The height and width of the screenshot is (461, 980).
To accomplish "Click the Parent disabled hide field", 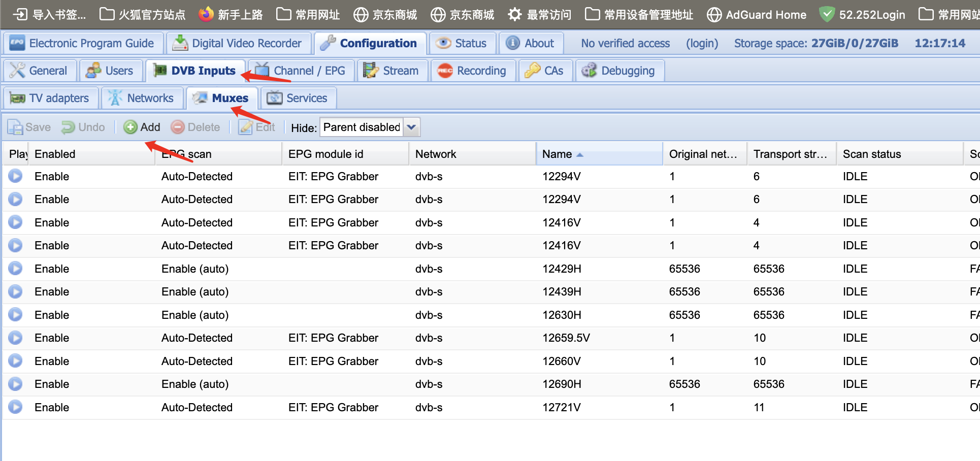I will [362, 127].
